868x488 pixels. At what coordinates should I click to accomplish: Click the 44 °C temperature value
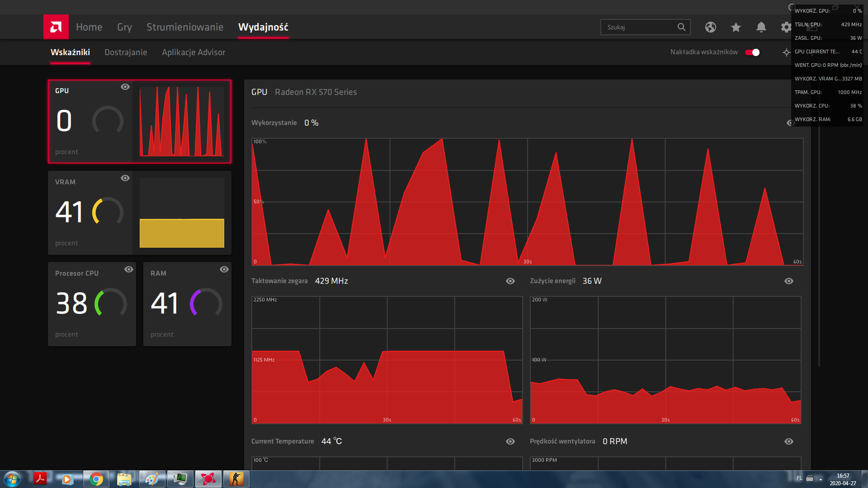pos(331,441)
